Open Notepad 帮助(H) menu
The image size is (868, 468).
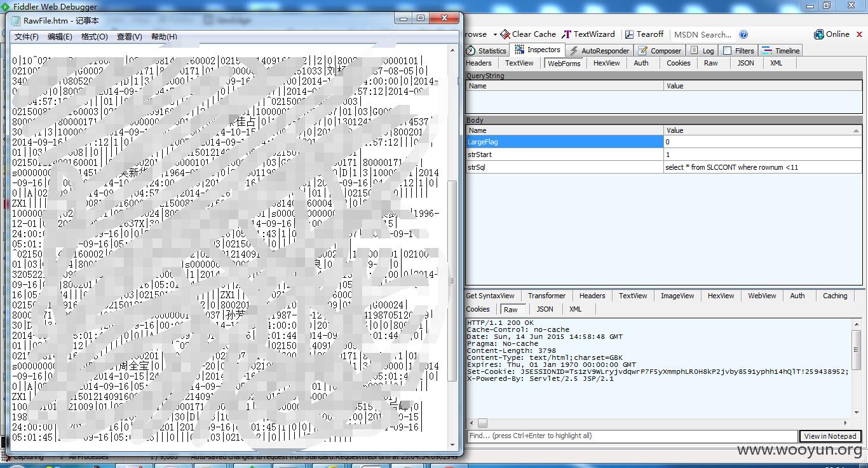tap(164, 37)
